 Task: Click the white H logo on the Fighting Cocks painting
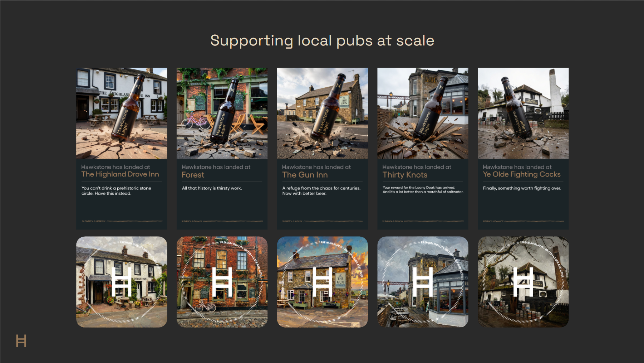pos(523,282)
